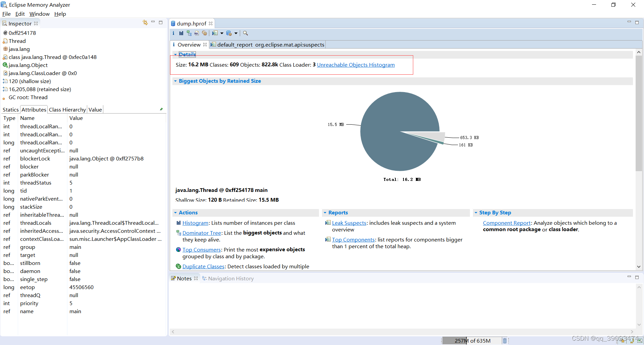Image resolution: width=644 pixels, height=345 pixels.
Task: Close the Notes view tab
Action: pos(196,278)
